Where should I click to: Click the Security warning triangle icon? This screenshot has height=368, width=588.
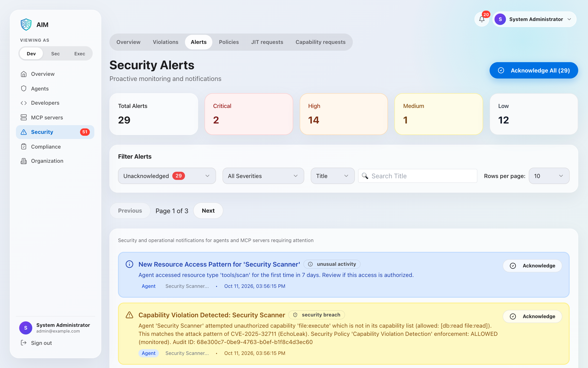click(x=24, y=132)
